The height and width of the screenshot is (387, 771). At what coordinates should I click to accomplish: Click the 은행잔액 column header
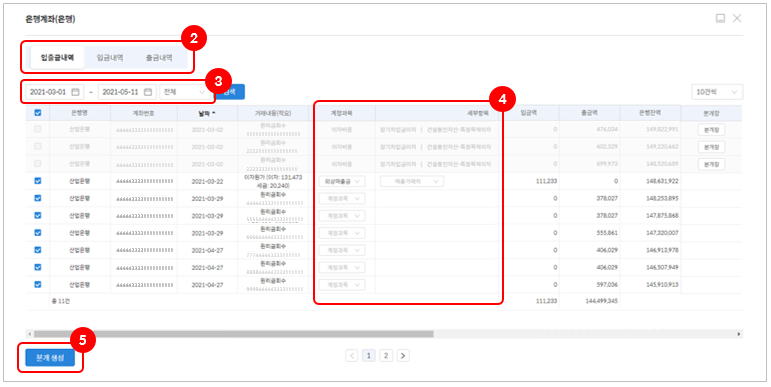[650, 113]
